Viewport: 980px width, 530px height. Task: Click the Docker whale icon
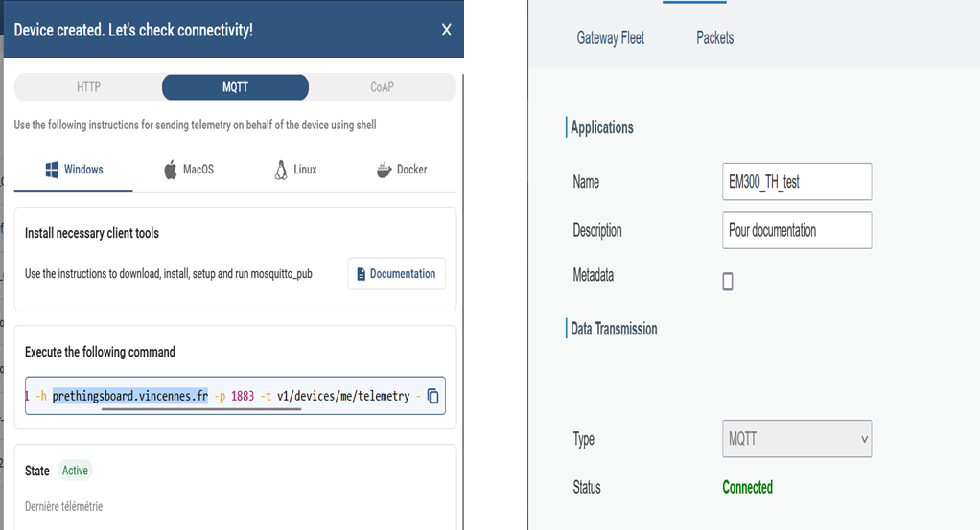(x=384, y=170)
